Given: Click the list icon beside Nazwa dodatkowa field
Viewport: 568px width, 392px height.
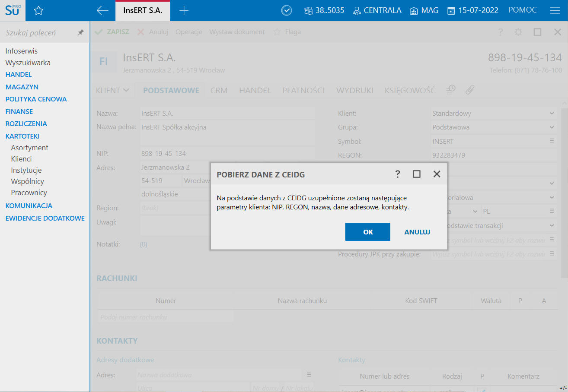Looking at the screenshot, I should tap(309, 374).
